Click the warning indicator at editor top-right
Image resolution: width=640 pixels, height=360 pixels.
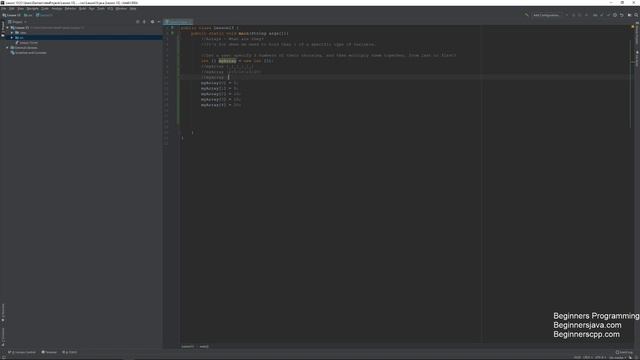633,27
